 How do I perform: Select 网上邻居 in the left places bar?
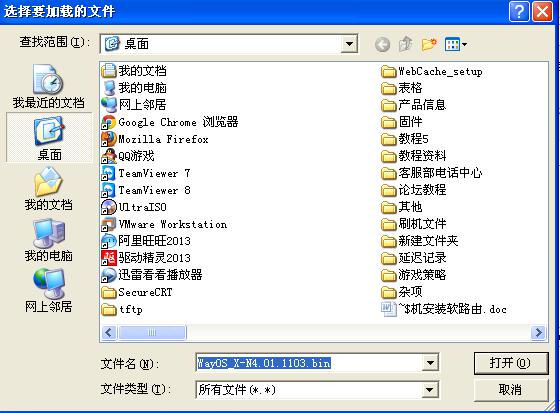(x=49, y=290)
